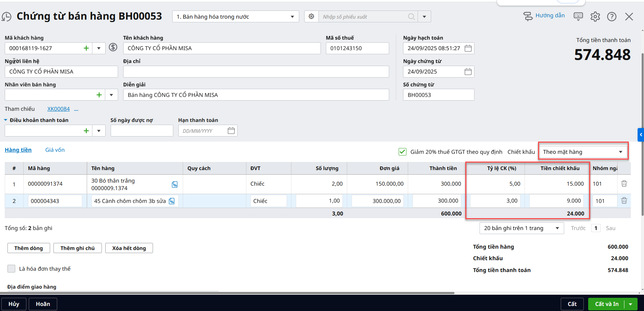
Task: Collapse the Điều khoản thanh toán section
Action: (x=6, y=120)
